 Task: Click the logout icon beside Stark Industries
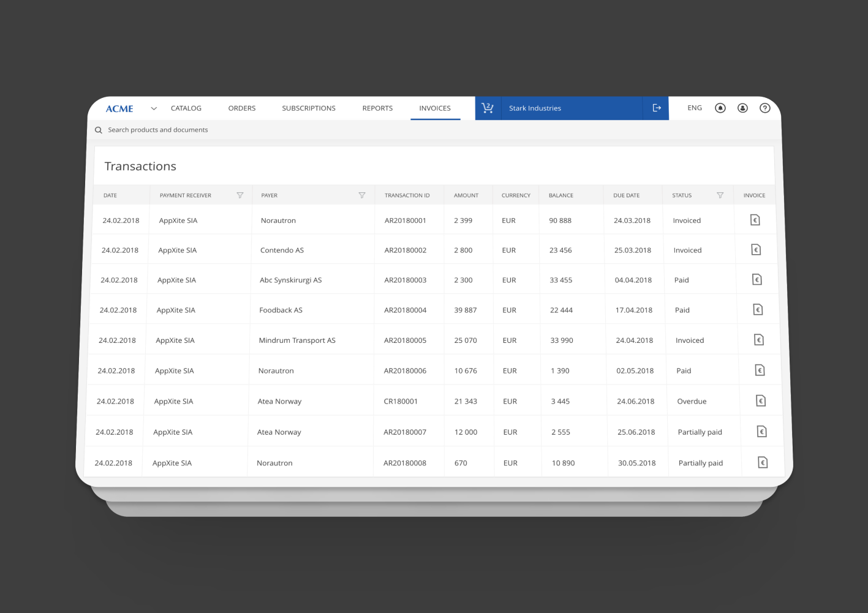pyautogui.click(x=656, y=108)
